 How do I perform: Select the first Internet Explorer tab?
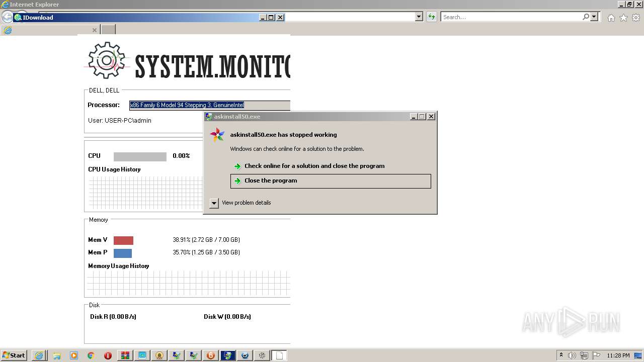pos(50,30)
